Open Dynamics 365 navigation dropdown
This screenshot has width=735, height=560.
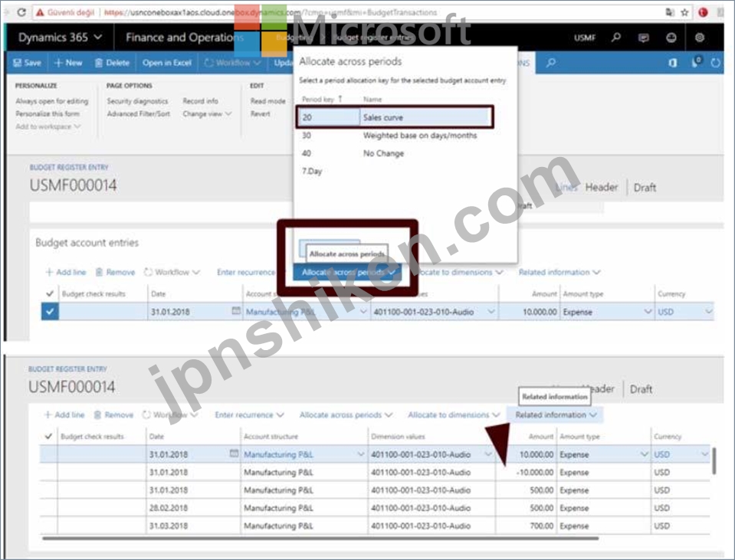point(60,38)
